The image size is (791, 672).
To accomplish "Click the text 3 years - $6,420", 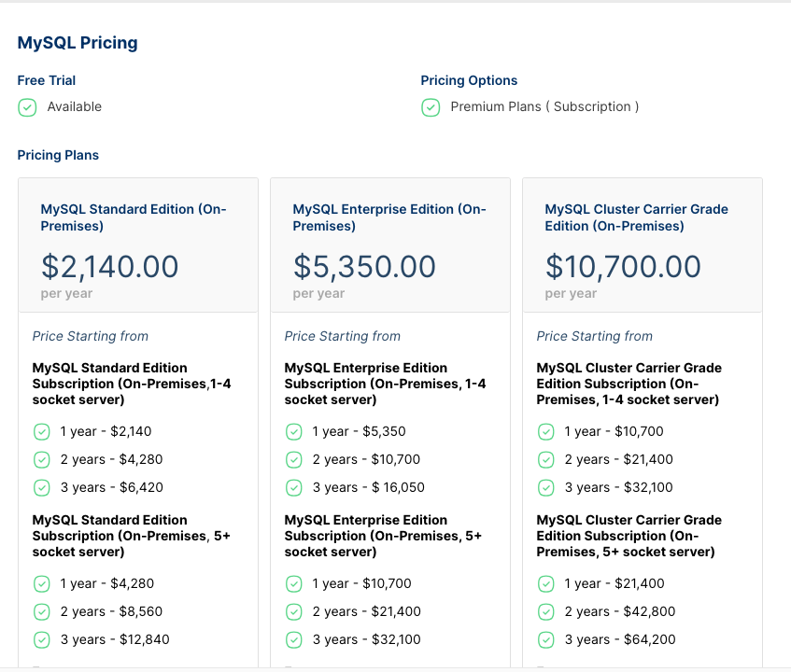I will coord(112,487).
